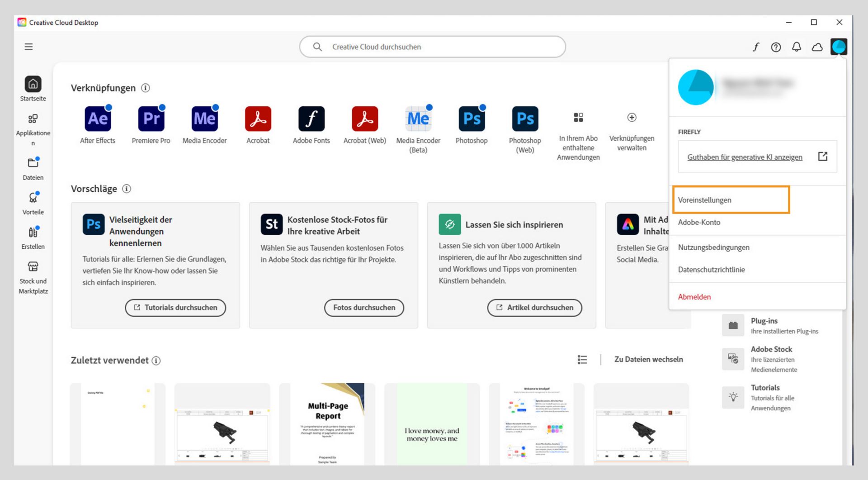Open the hamburger navigation menu

point(28,47)
